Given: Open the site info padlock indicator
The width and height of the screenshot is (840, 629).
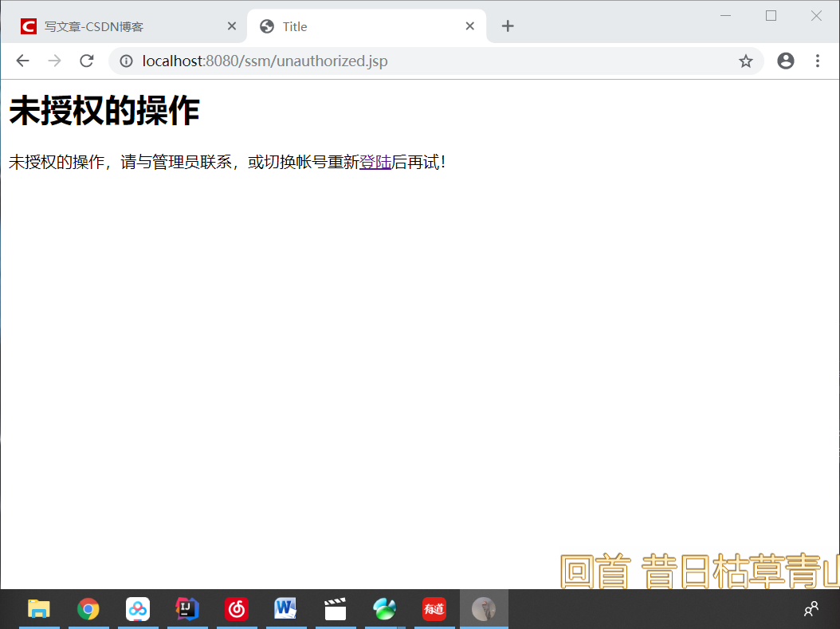Looking at the screenshot, I should click(126, 61).
